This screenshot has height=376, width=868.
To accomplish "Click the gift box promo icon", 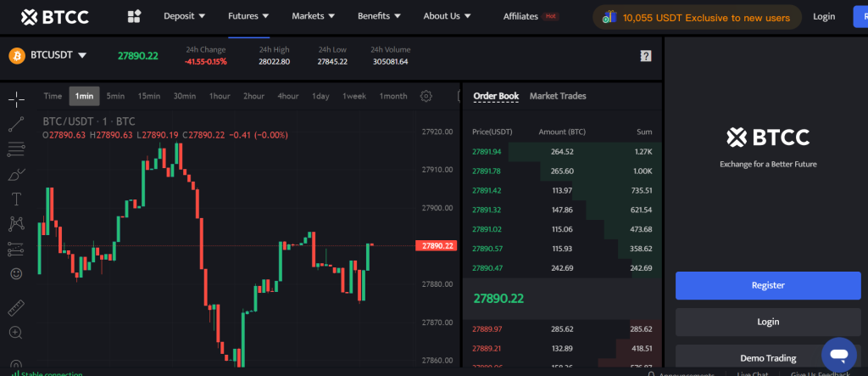I will 609,17.
